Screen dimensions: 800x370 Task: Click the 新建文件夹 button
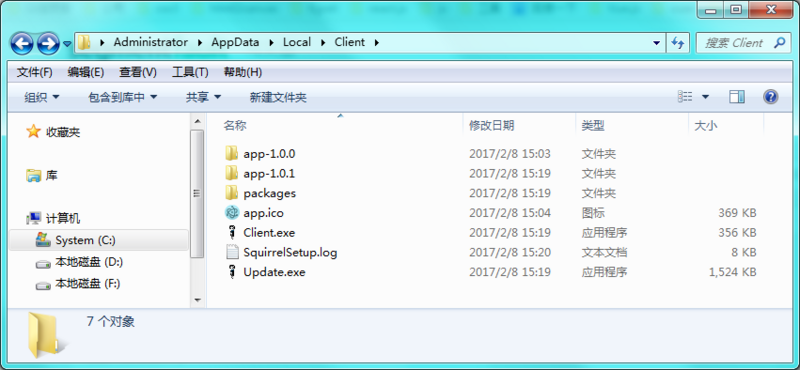coord(278,97)
